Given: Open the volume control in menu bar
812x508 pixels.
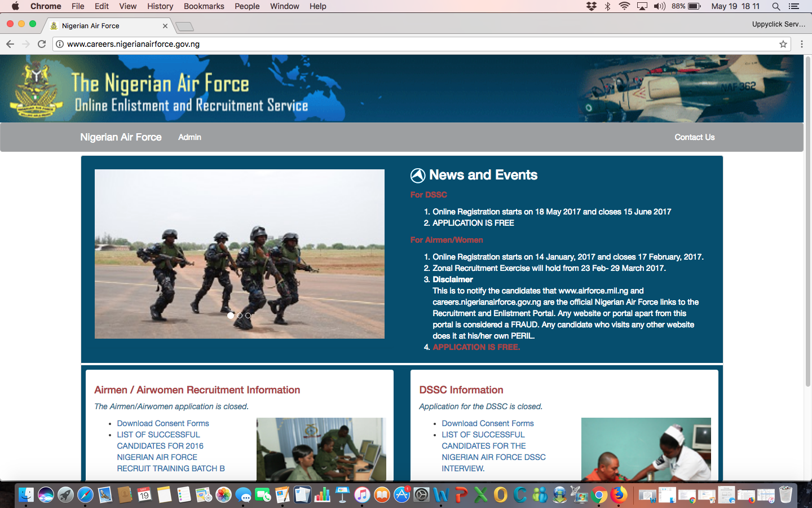Looking at the screenshot, I should [x=660, y=6].
